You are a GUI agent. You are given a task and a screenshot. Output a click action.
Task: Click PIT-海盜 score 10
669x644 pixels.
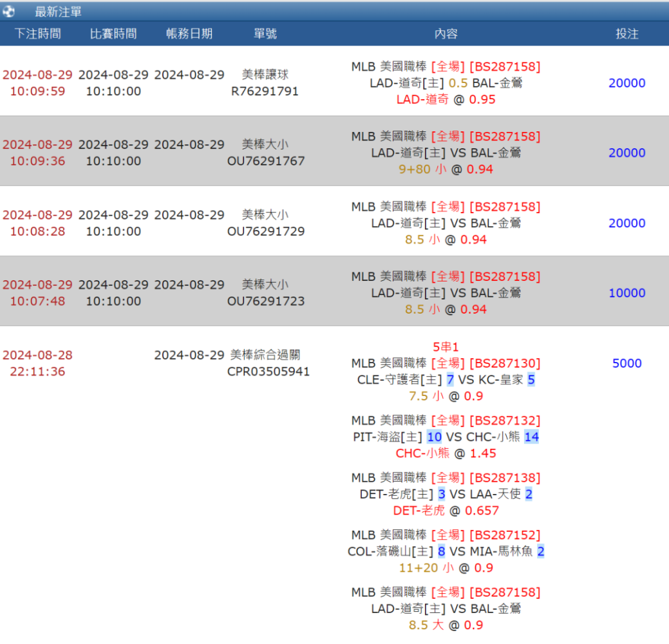pyautogui.click(x=435, y=437)
